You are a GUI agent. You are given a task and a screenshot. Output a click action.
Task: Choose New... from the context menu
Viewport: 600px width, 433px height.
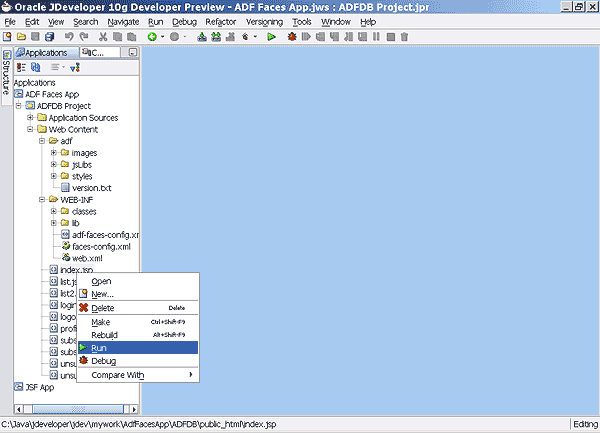point(138,294)
